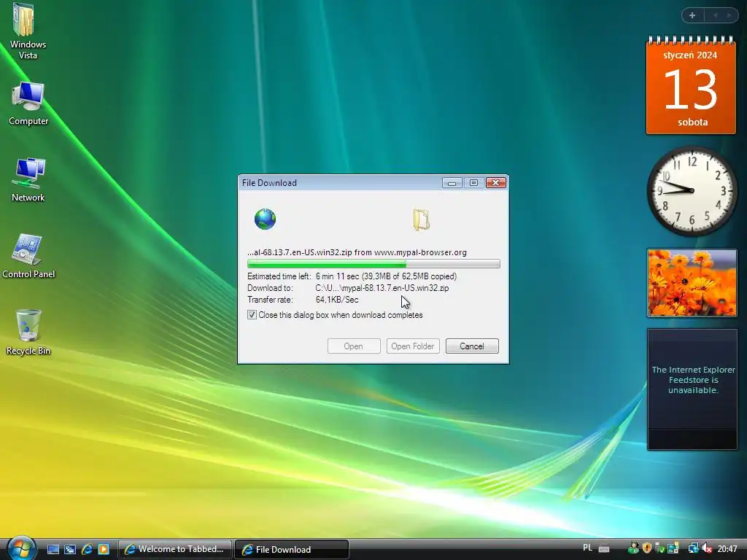Click the download path C:\U...\mypal-68.13.7 text
This screenshot has width=747, height=560.
click(382, 288)
